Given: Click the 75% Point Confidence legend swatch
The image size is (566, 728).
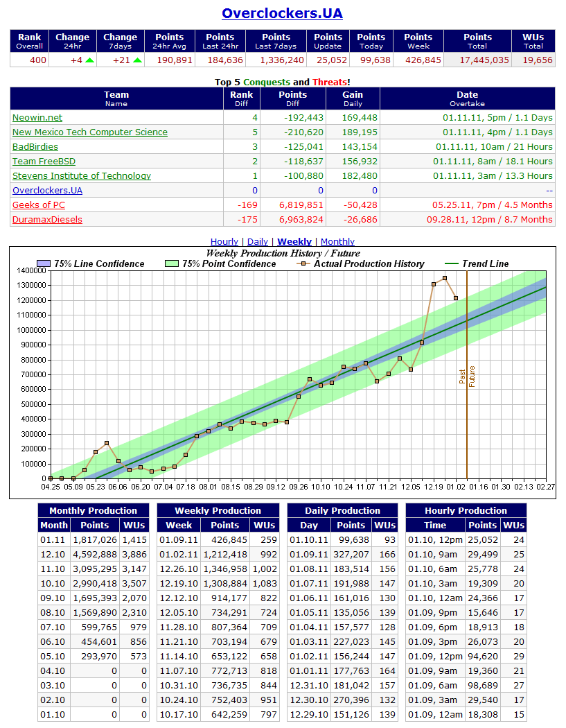Looking at the screenshot, I should (172, 263).
